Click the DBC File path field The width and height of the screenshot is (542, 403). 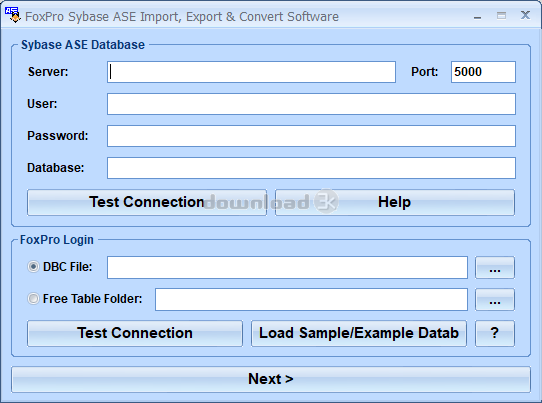click(287, 268)
